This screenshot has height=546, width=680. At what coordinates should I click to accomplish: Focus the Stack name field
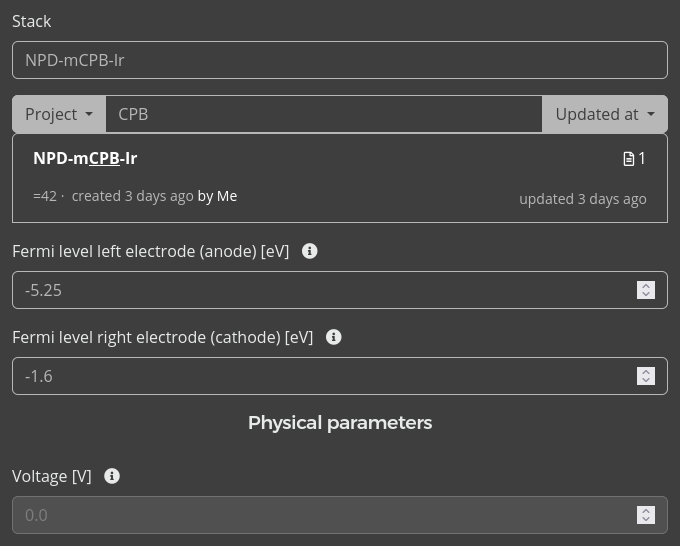coord(339,60)
